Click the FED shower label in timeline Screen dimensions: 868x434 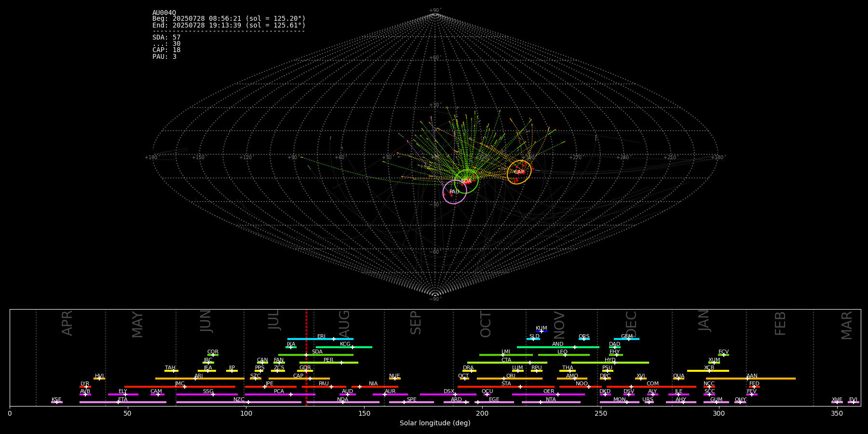[754, 384]
